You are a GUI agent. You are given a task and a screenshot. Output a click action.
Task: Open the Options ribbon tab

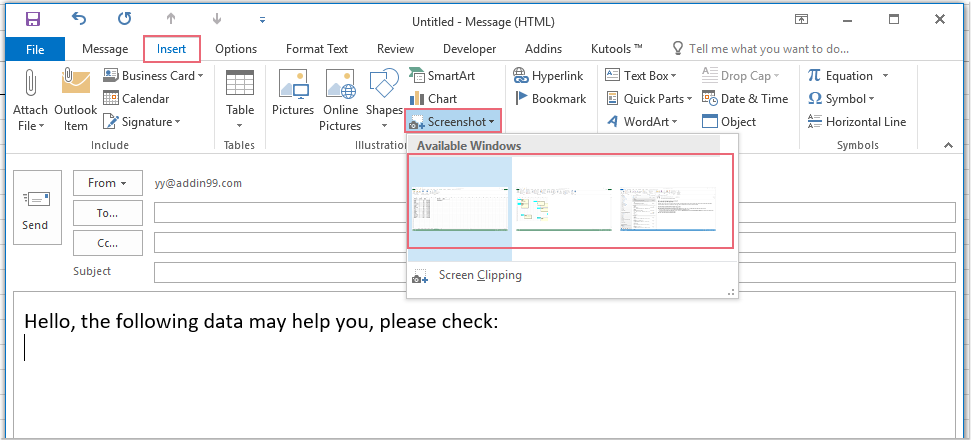click(x=236, y=49)
